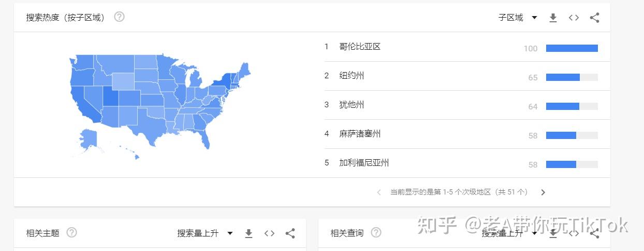Embed the 相关主题 widget
This screenshot has height=251, width=644.
pos(269,233)
